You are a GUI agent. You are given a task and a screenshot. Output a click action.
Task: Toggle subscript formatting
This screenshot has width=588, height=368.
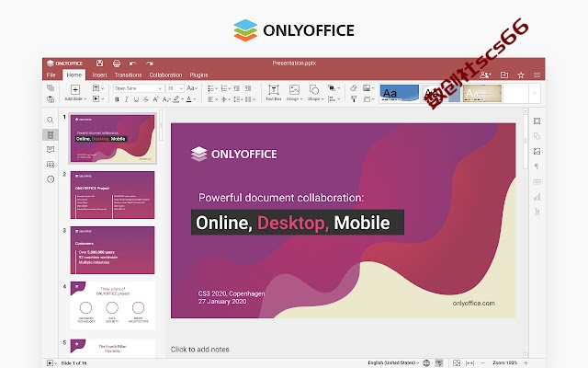(x=165, y=99)
